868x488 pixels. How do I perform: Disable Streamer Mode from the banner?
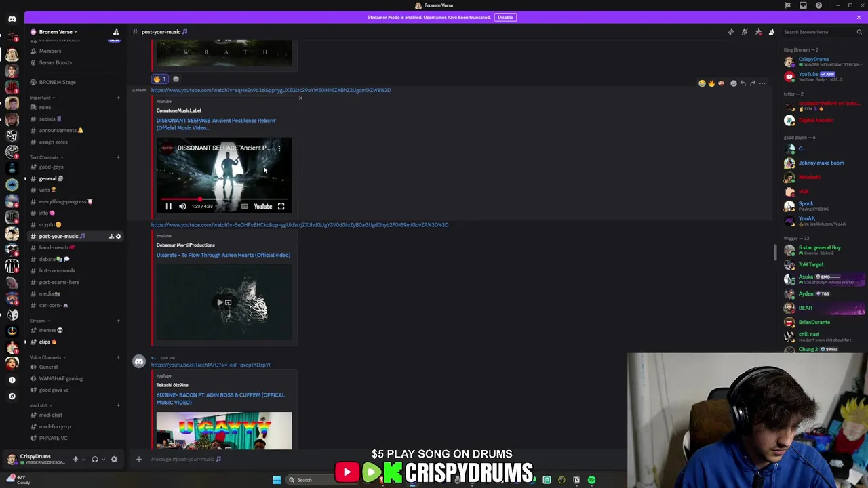coord(505,17)
